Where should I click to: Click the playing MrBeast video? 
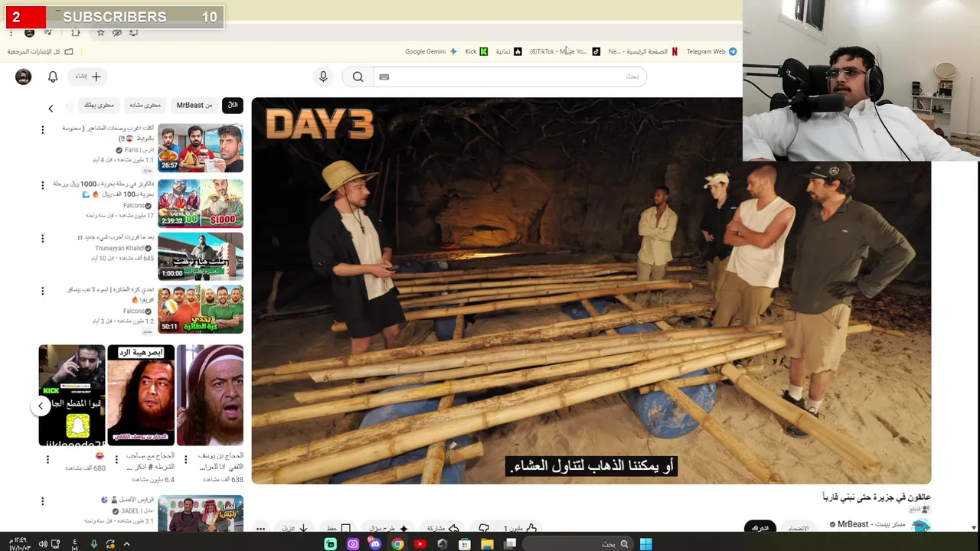pyautogui.click(x=591, y=291)
